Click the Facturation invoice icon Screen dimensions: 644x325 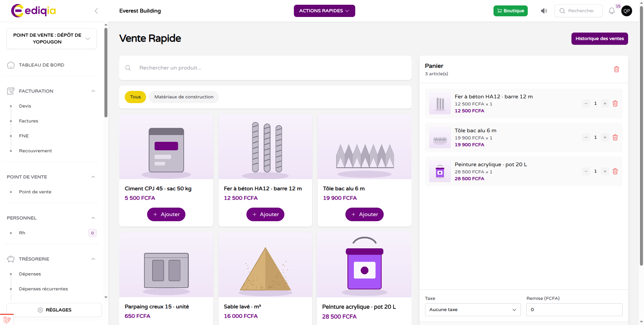coord(11,91)
